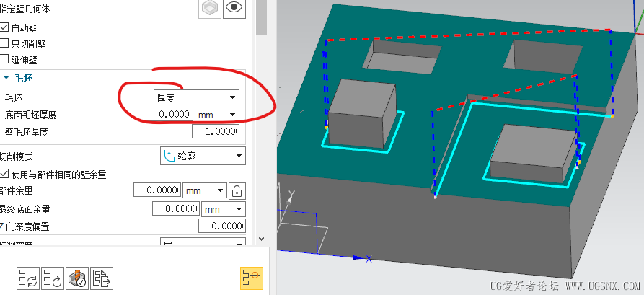The height and width of the screenshot is (295, 644).
Task: Click the scroll down arrow of dialog scrollbar
Action: [262, 238]
